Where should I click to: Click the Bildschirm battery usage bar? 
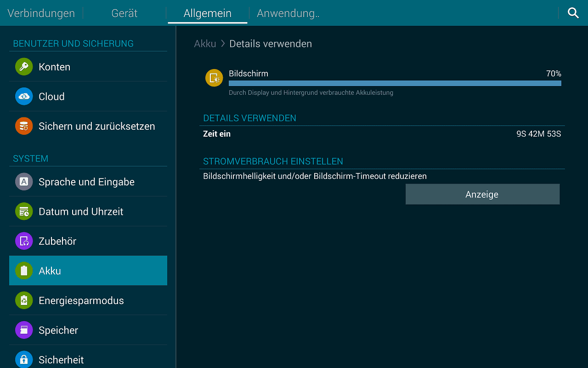(395, 83)
